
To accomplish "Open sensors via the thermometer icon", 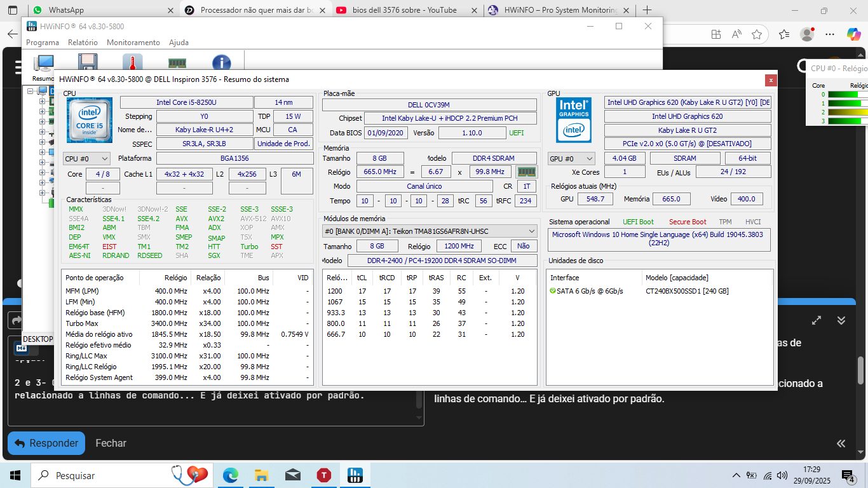I will [x=132, y=62].
